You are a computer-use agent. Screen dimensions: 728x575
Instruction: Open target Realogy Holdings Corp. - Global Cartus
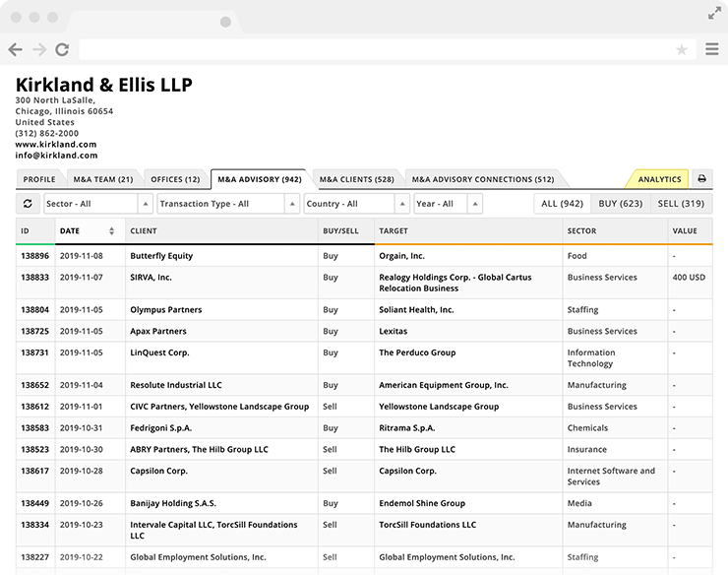tap(455, 283)
